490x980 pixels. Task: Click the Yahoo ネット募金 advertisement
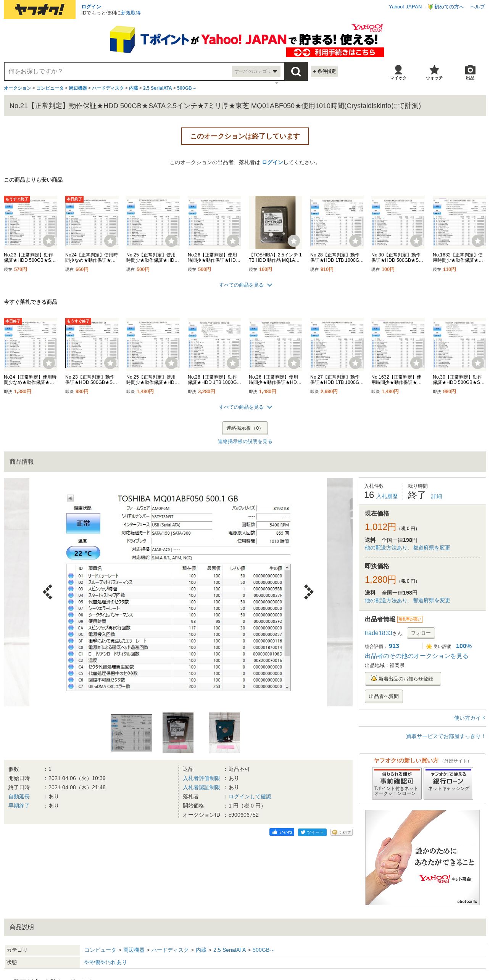point(422,857)
